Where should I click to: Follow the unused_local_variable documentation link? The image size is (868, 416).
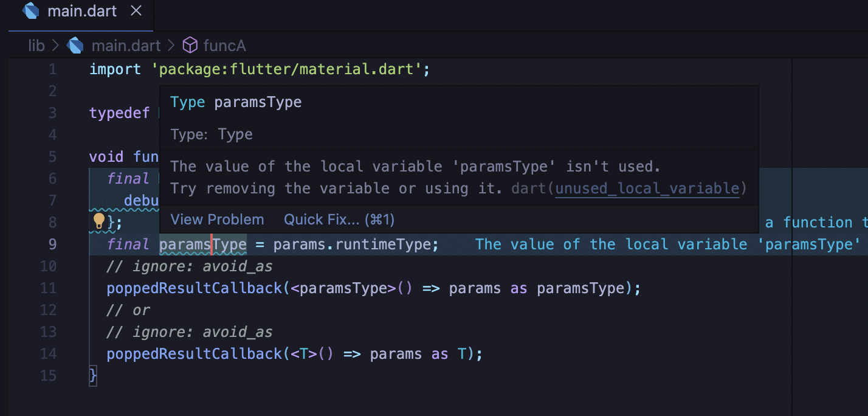pyautogui.click(x=647, y=189)
